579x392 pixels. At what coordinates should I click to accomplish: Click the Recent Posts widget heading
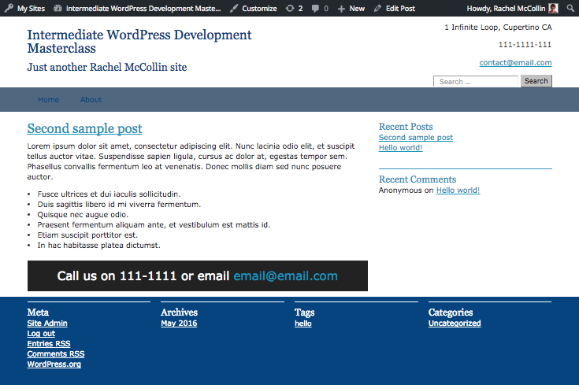[406, 127]
